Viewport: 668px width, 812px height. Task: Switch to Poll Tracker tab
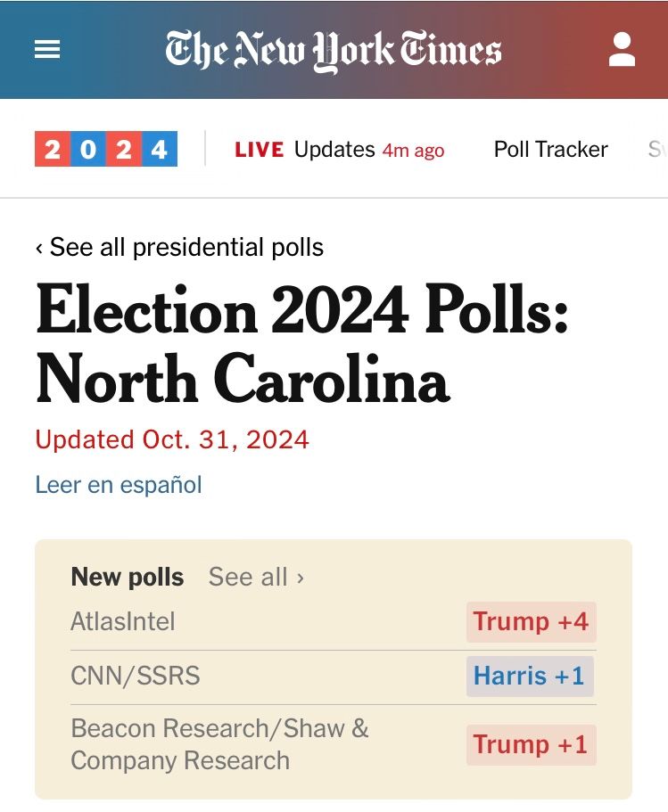click(x=550, y=150)
